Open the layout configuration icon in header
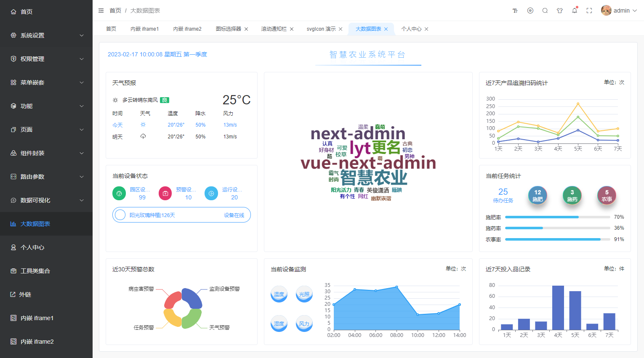The width and height of the screenshot is (644, 358). coord(530,11)
